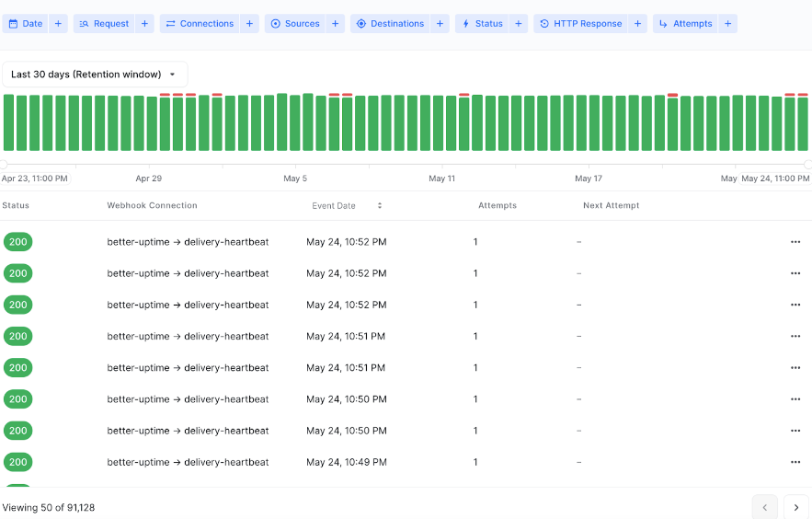Select event date of second 10:51 PM row
Screen dimensions: 812x519
point(346,368)
